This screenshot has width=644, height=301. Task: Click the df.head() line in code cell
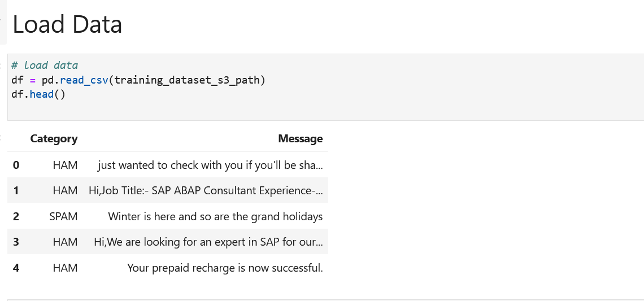(x=38, y=94)
